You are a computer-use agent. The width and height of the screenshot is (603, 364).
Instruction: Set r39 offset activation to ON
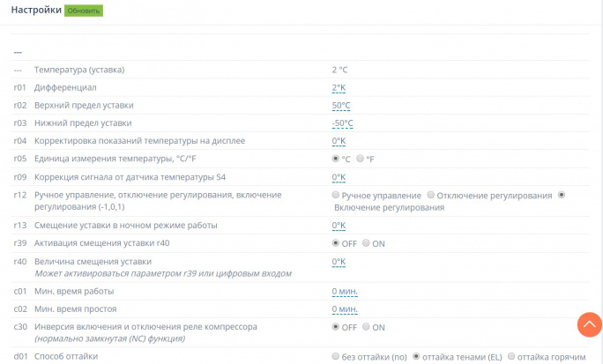pos(366,242)
